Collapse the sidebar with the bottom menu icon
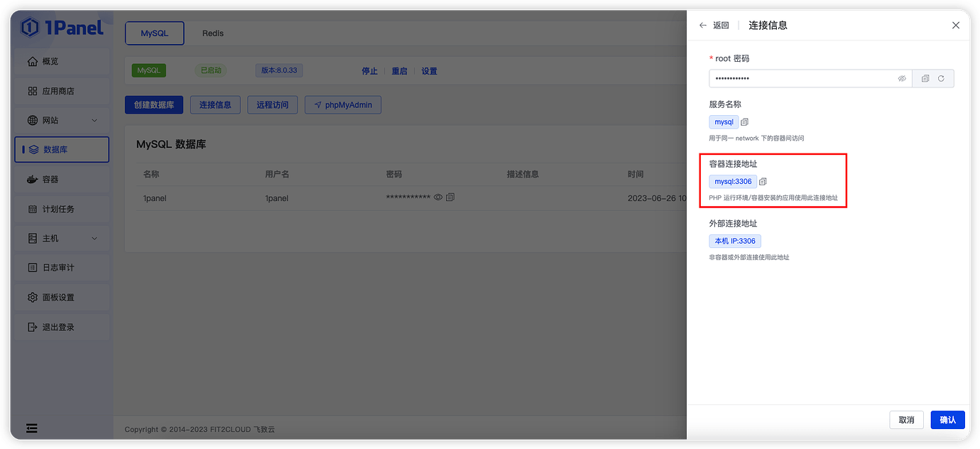The image size is (980, 449). (x=32, y=428)
